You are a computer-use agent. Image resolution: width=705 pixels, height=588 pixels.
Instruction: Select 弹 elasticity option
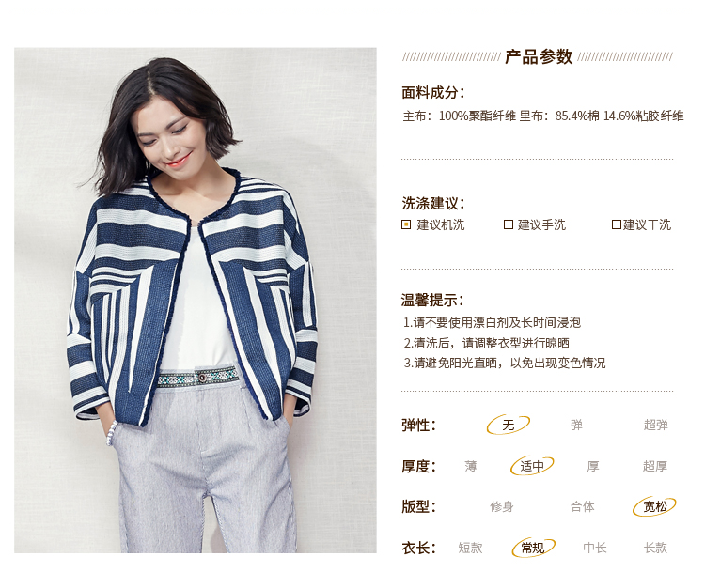coord(576,425)
